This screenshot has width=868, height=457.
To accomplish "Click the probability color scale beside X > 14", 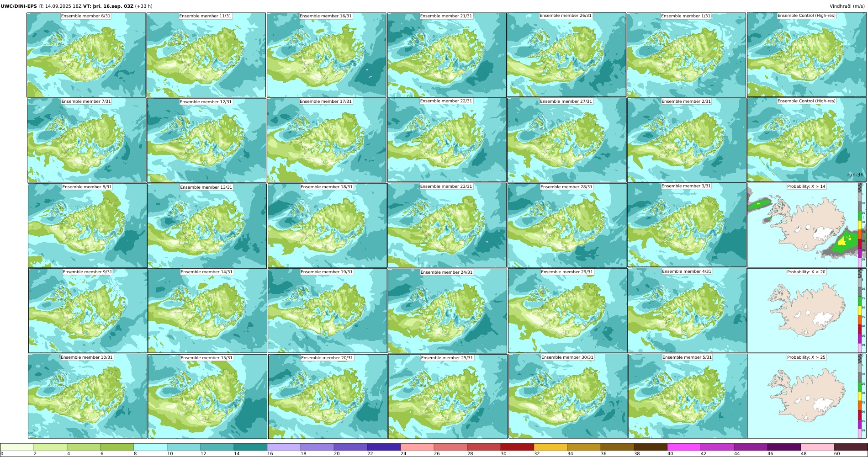I will tap(860, 225).
